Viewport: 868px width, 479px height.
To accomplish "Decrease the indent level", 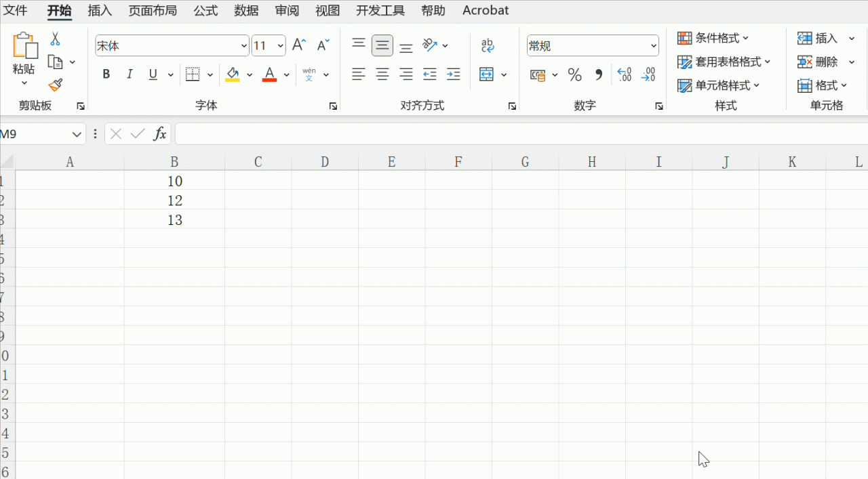I will click(x=429, y=75).
